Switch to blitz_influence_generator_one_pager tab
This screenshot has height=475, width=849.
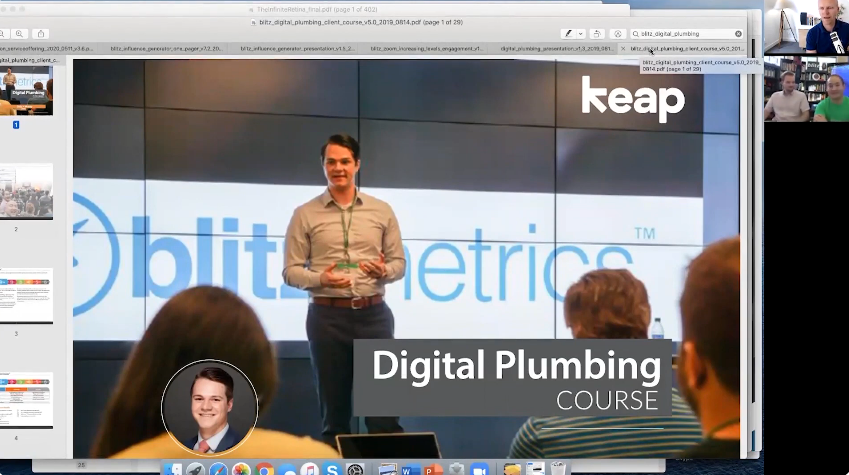point(167,49)
